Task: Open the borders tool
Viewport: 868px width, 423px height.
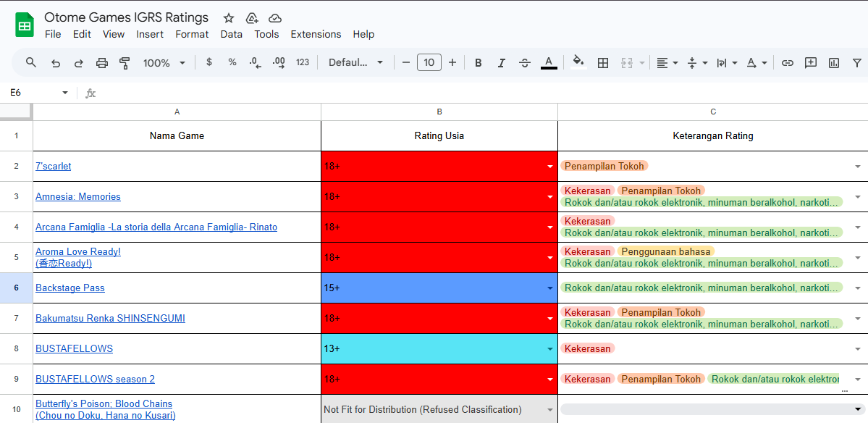Action: [603, 62]
